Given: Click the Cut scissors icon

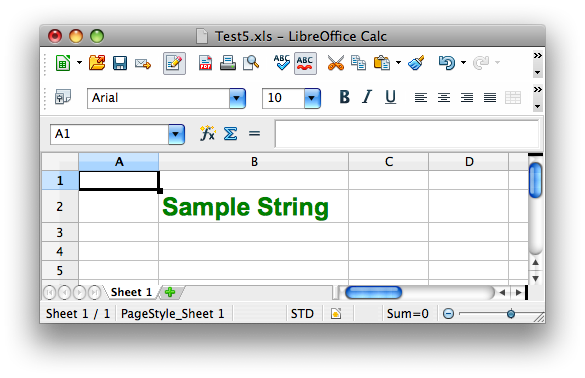Looking at the screenshot, I should (336, 63).
